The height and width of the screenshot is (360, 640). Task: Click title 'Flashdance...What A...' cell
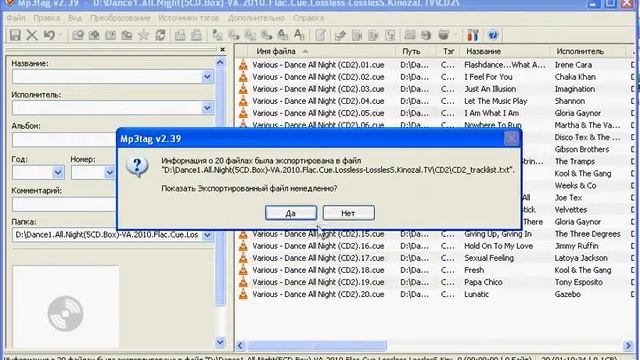click(504, 64)
